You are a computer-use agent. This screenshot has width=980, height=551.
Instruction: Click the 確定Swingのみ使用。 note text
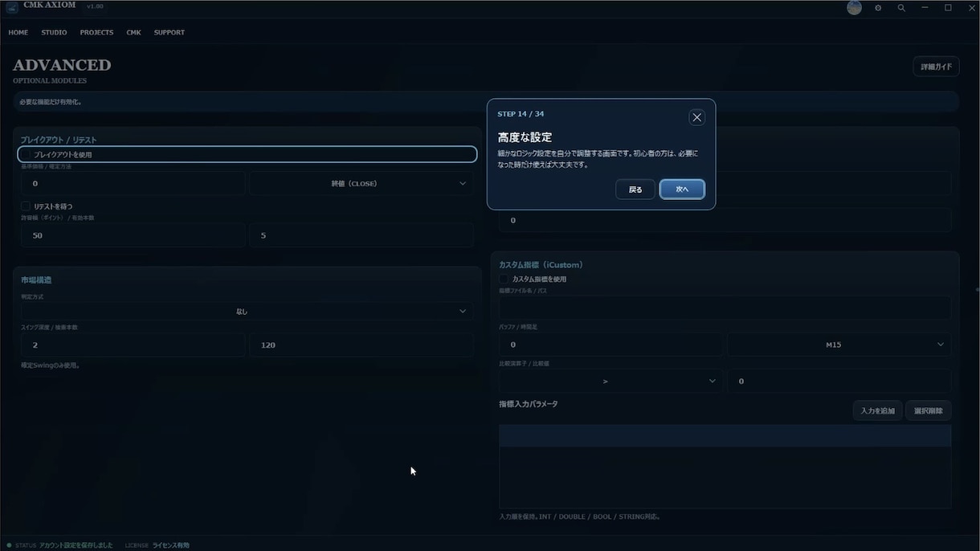(x=50, y=365)
